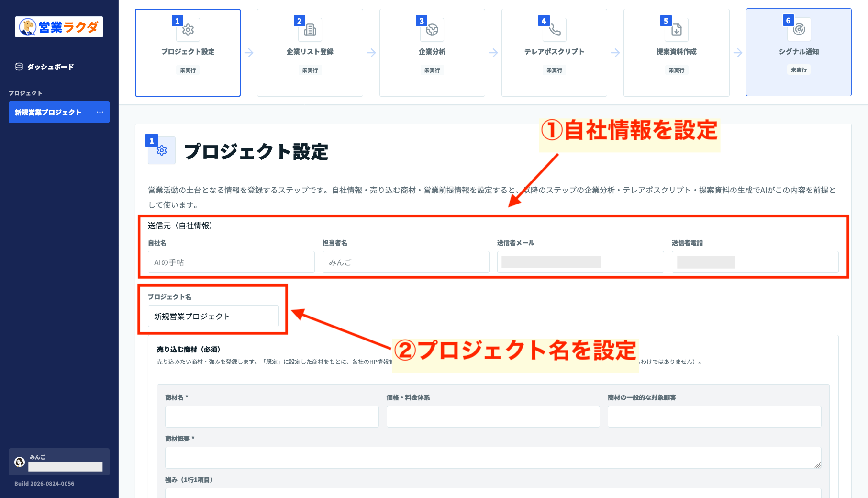Image resolution: width=868 pixels, height=498 pixels.
Task: Click the pie chart icon in step 3
Action: pos(432,30)
